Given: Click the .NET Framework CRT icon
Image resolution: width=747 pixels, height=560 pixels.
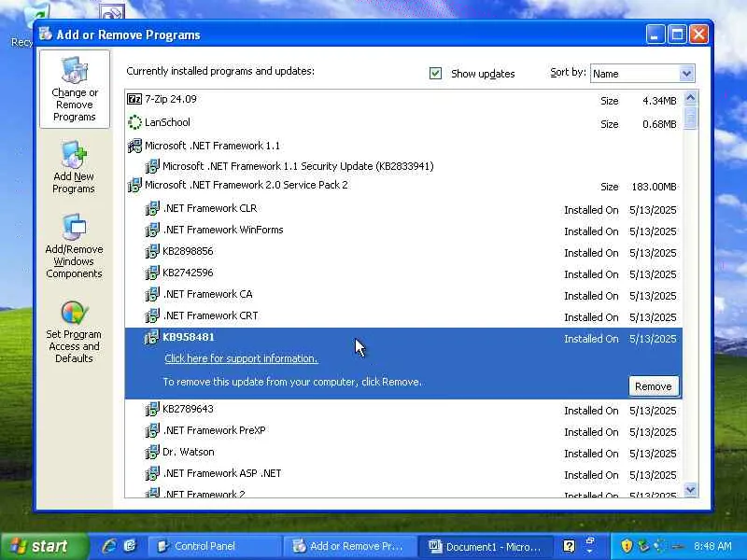Looking at the screenshot, I should (152, 315).
